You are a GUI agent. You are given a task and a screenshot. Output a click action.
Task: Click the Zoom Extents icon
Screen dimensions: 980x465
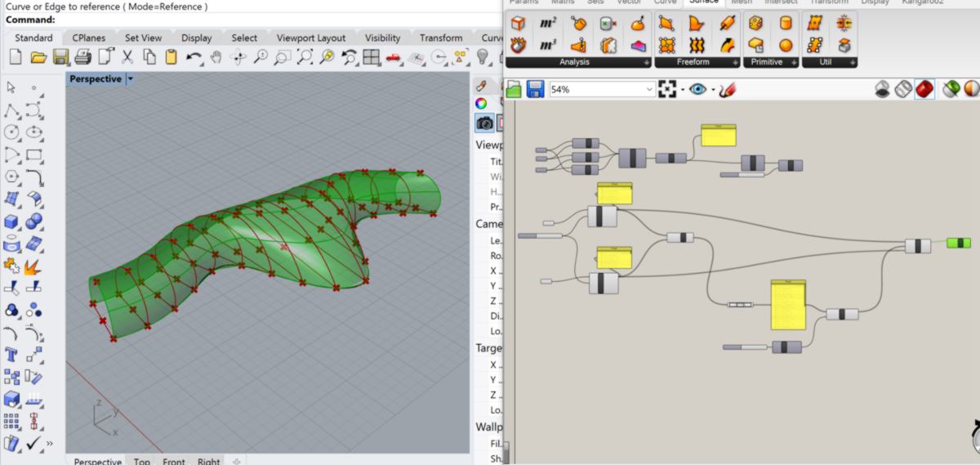pos(305,57)
